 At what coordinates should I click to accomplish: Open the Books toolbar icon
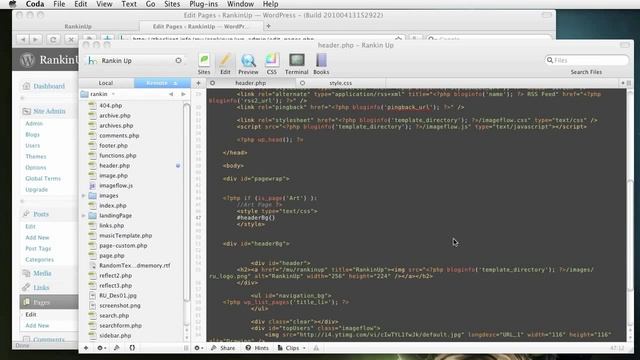click(321, 64)
